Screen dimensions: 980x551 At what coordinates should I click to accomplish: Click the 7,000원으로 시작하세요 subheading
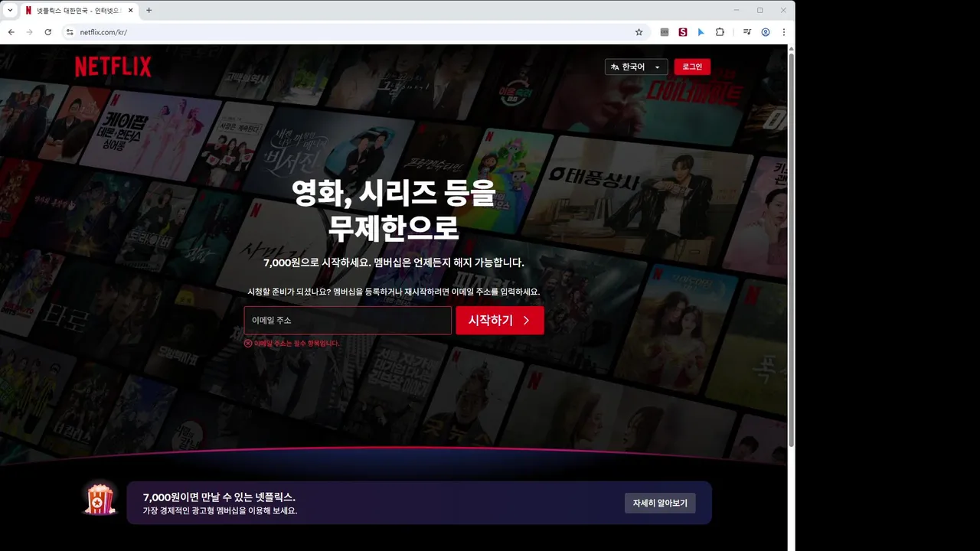[x=394, y=262]
